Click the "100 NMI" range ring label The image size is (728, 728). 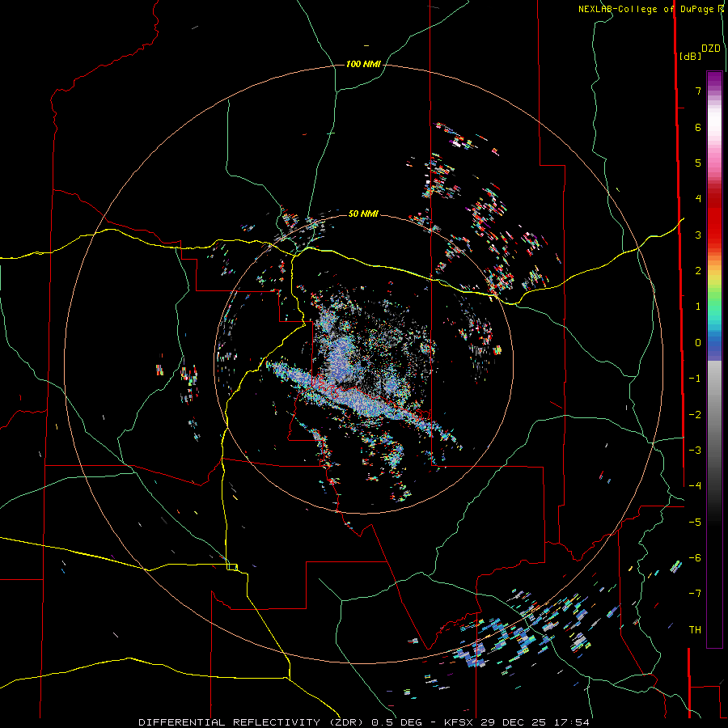363,64
